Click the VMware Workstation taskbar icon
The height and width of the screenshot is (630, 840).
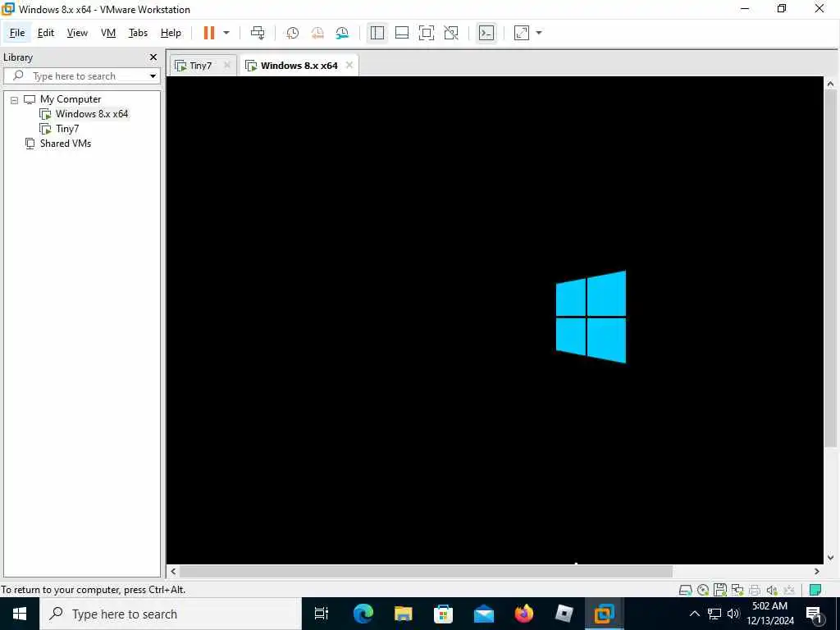coord(605,614)
